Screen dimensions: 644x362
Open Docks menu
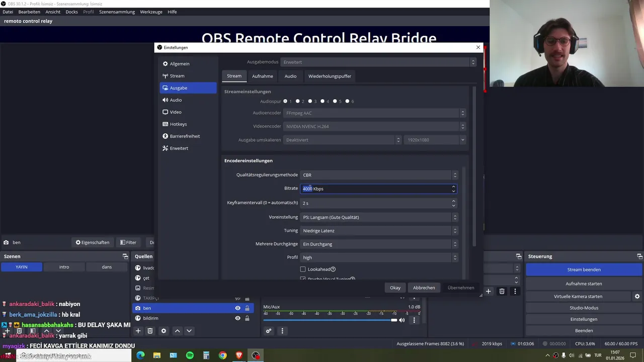tap(71, 12)
